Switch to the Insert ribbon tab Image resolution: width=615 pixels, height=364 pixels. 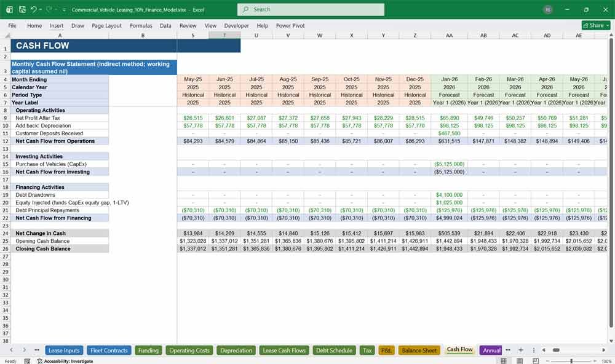57,25
